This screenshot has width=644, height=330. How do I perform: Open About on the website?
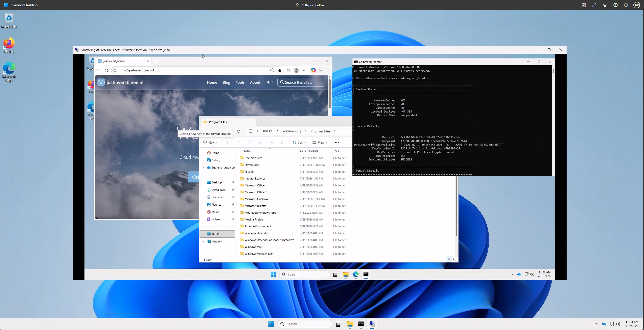pyautogui.click(x=255, y=82)
